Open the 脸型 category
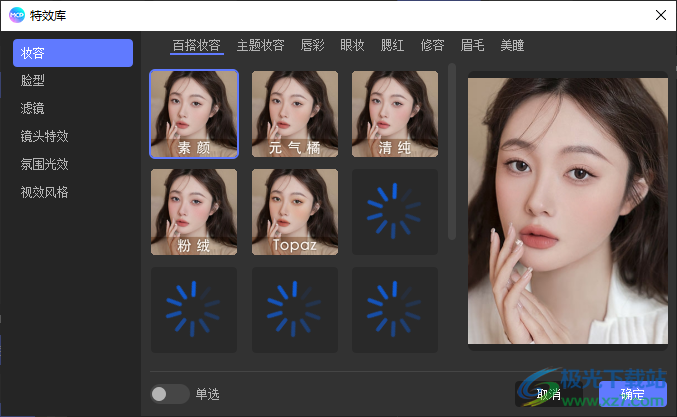The image size is (677, 417). [33, 81]
